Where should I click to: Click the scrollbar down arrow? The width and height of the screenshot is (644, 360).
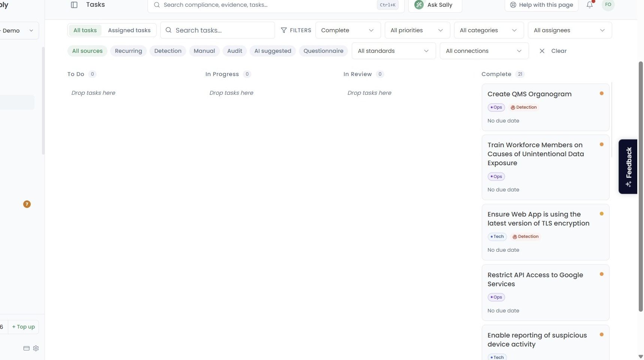click(x=641, y=357)
